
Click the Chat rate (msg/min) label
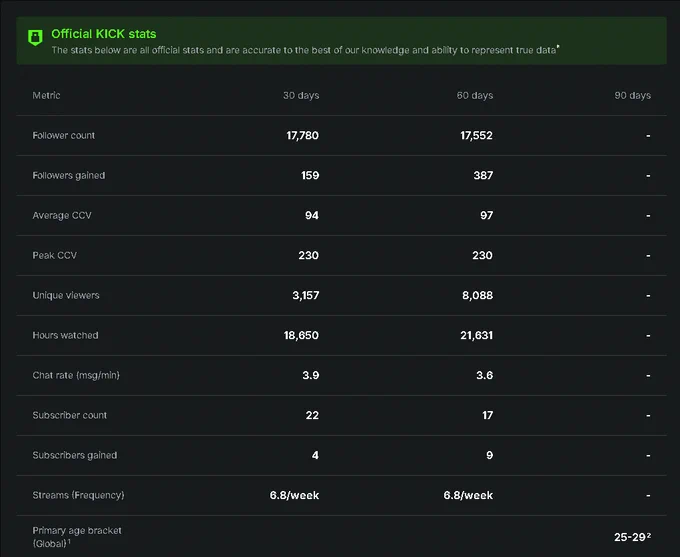pyautogui.click(x=76, y=375)
